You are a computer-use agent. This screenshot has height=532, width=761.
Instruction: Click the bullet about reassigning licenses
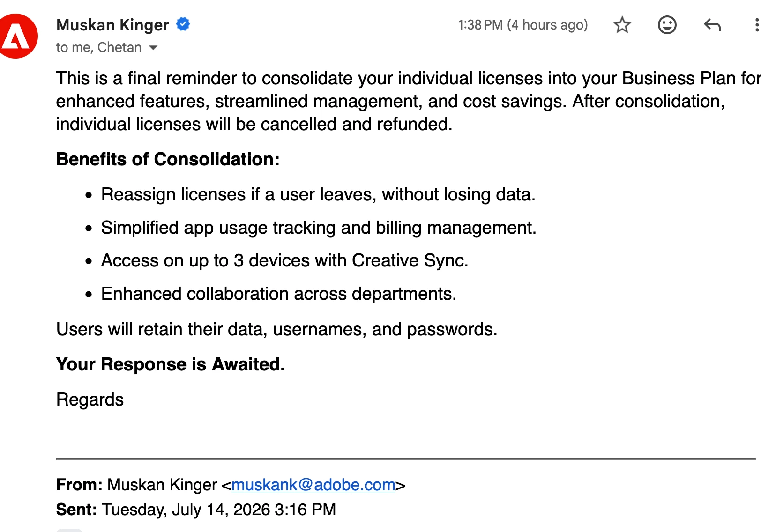[x=318, y=194]
